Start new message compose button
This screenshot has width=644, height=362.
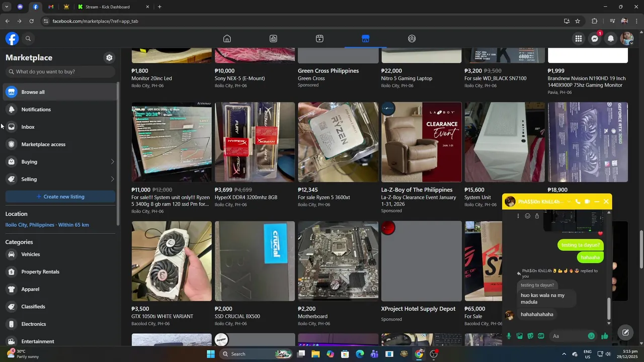pos(625,332)
